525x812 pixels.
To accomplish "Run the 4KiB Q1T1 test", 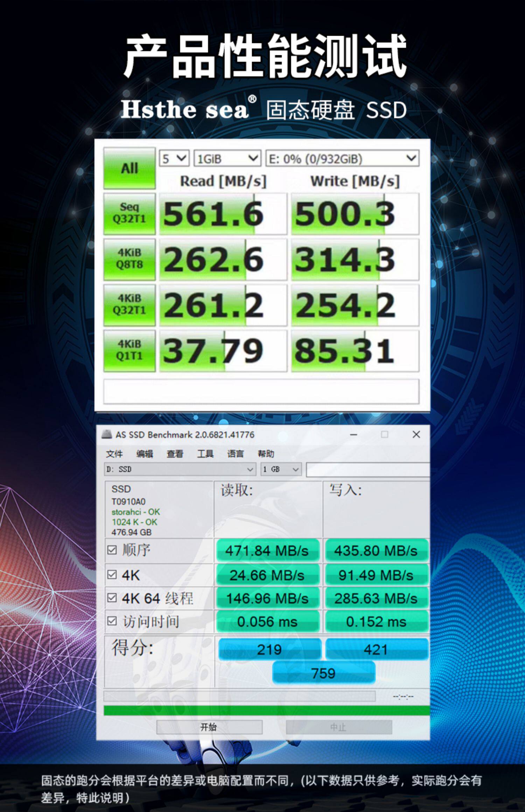I will tap(129, 350).
